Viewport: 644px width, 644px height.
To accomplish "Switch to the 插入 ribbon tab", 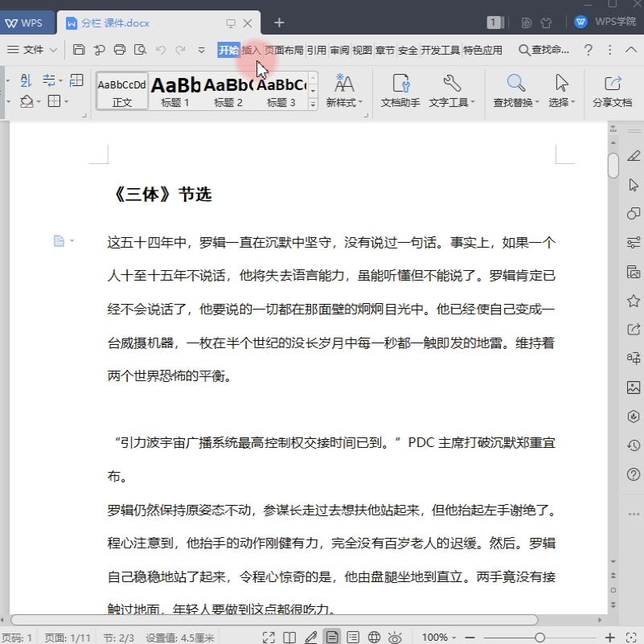I will click(252, 49).
